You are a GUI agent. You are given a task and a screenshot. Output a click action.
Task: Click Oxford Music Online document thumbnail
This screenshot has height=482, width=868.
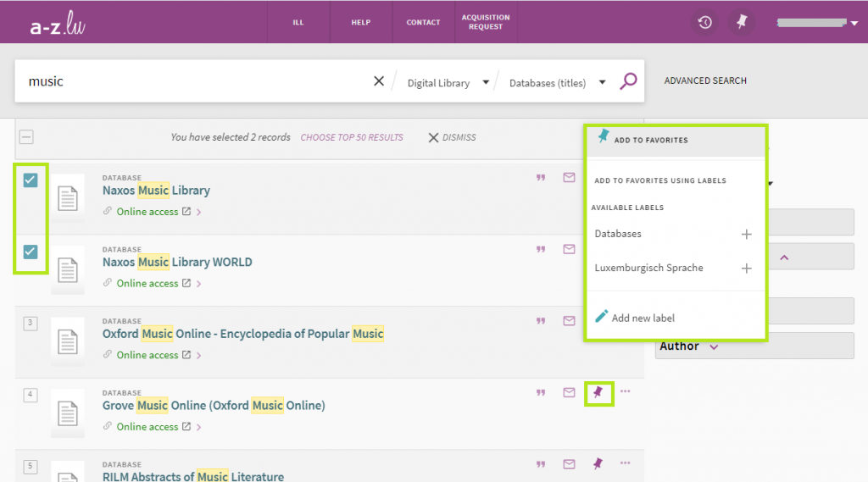[x=68, y=341]
